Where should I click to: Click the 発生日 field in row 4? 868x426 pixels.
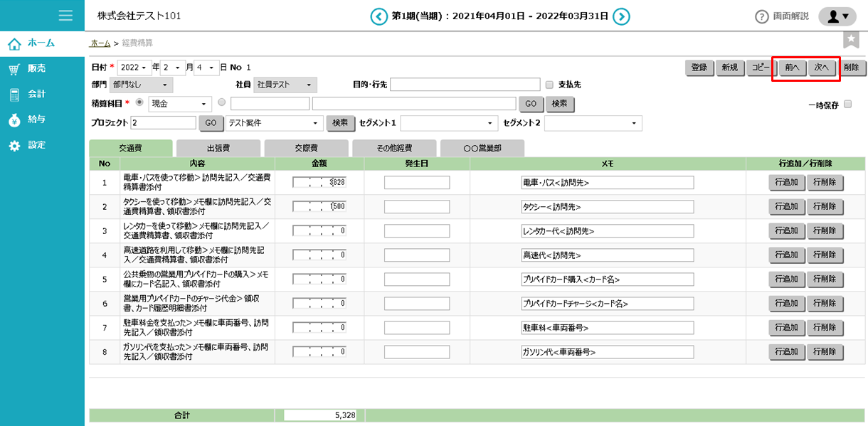coord(417,255)
